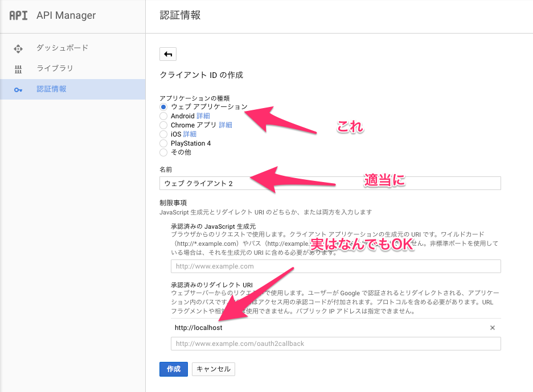Screen dimensions: 533x392
Task: Choose the Chrome アプリ radio option
Action: coord(163,125)
